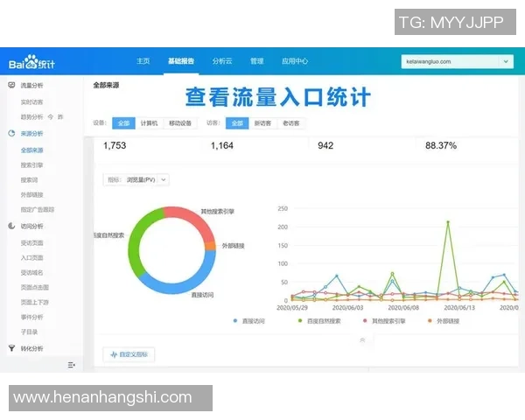Open 页面上下游 in the sidebar
This screenshot has height=420, width=525.
coord(35,302)
